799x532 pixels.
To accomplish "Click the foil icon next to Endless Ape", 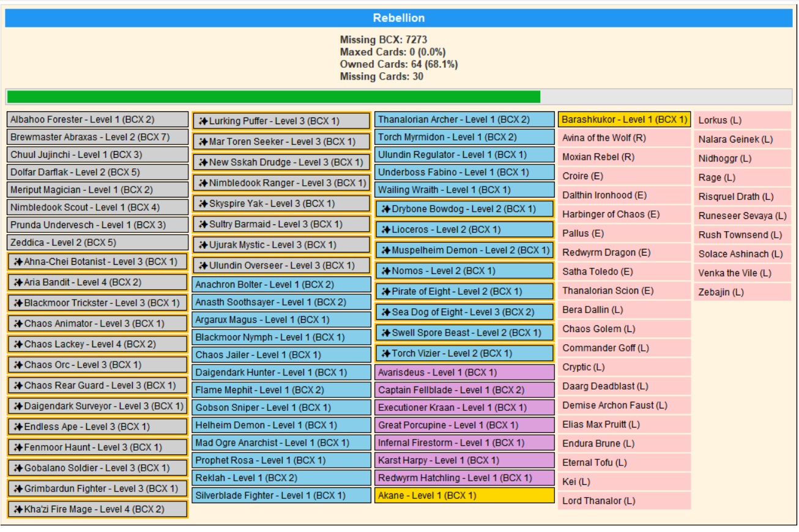I will tap(18, 427).
